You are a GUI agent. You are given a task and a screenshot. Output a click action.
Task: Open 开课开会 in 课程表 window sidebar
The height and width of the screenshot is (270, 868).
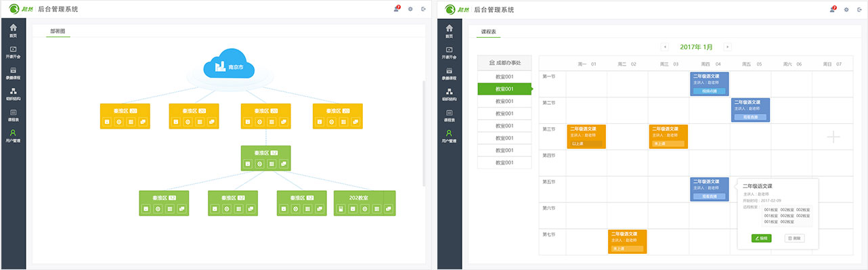(449, 51)
